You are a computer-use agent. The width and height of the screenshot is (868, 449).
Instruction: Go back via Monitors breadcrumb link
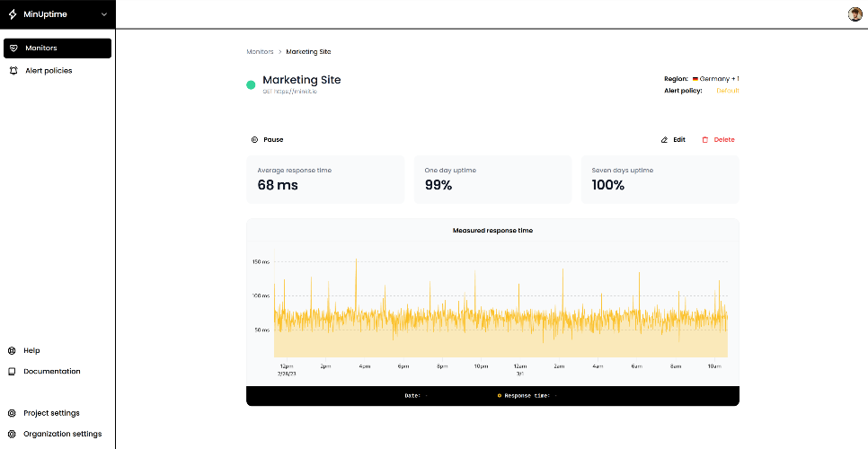click(x=260, y=52)
